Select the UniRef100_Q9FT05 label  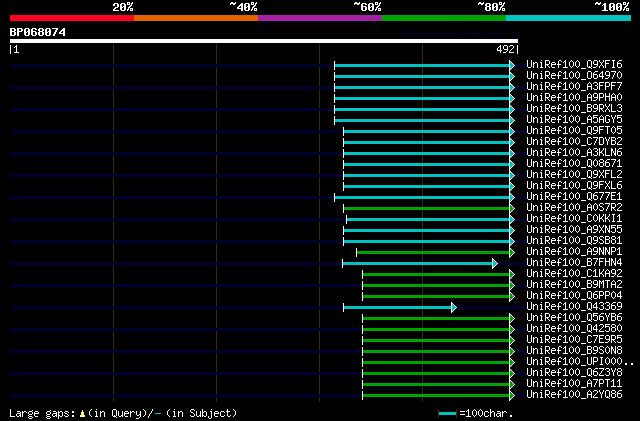click(x=574, y=131)
